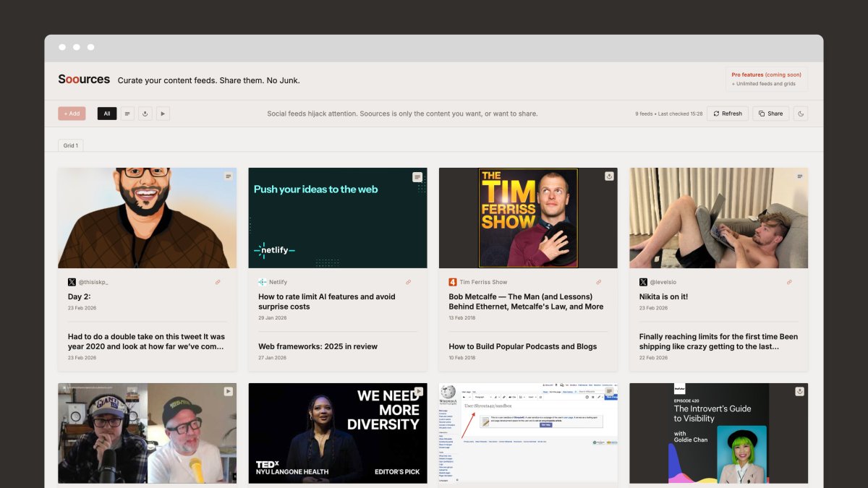This screenshot has height=488, width=868.
Task: Click the '13 Feb 2018' date on Tim Ferriss card
Action: coord(462,318)
